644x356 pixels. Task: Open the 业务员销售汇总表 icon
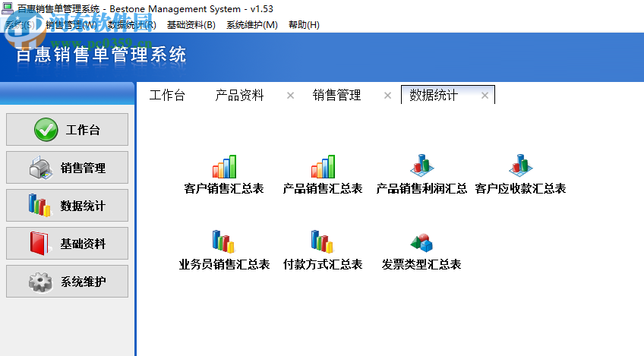(223, 241)
